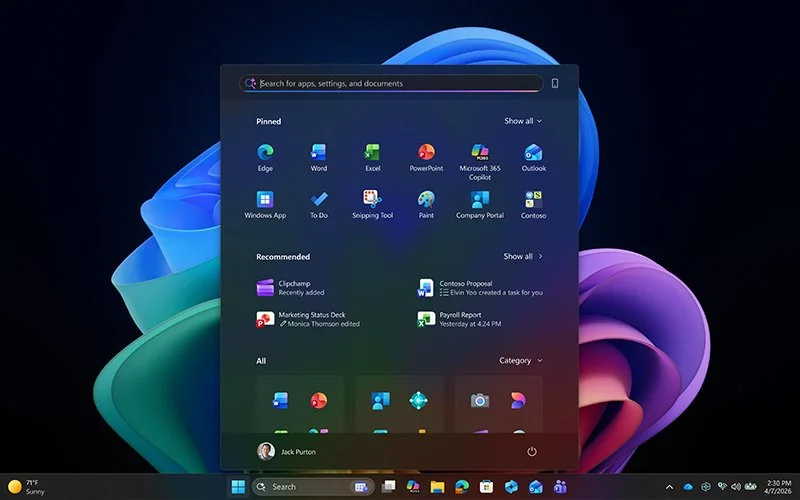800x500 pixels.
Task: Open Payroll Report recommended file
Action: [x=459, y=319]
